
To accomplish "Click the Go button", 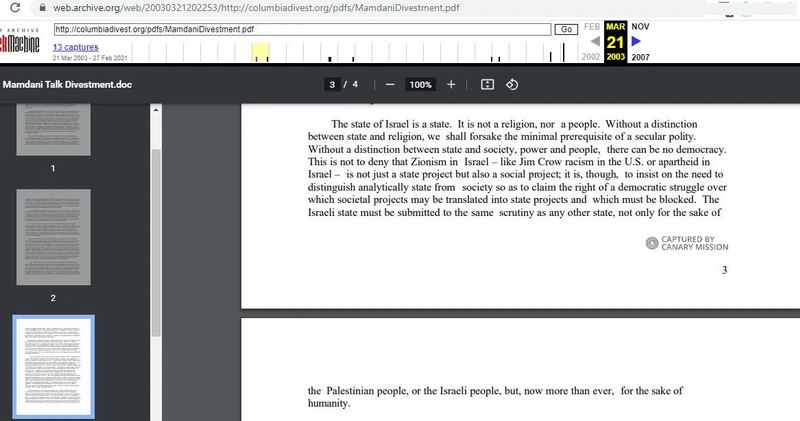I will 566,29.
